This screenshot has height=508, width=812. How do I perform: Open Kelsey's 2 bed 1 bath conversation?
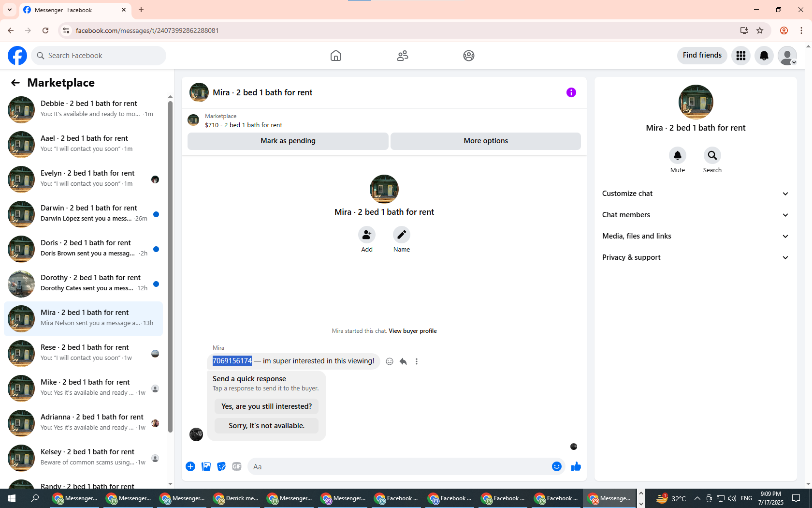(83, 458)
